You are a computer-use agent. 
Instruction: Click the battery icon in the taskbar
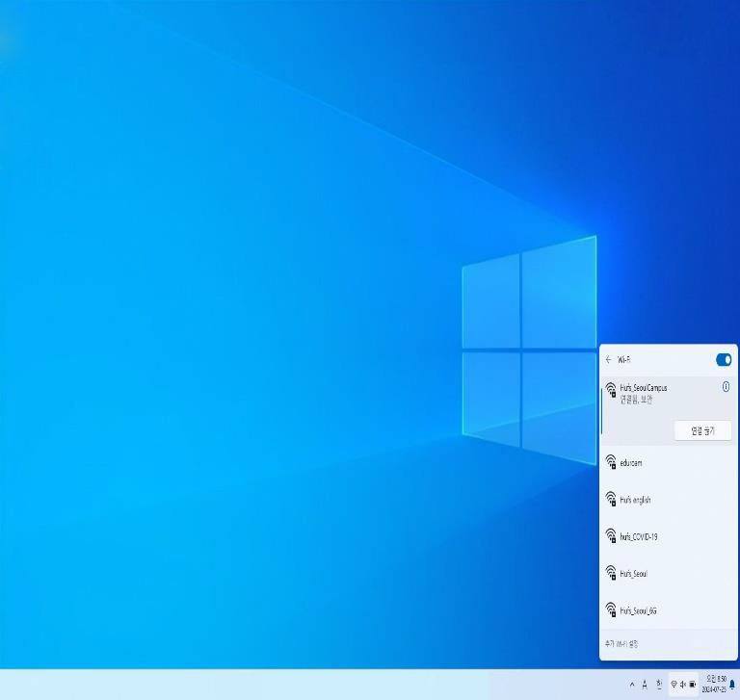point(693,685)
